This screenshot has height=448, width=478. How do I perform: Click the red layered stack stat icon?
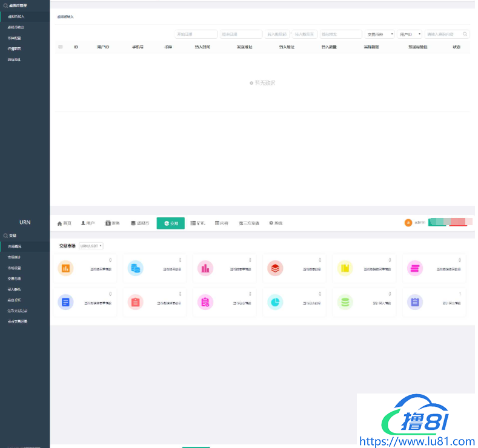point(275,268)
